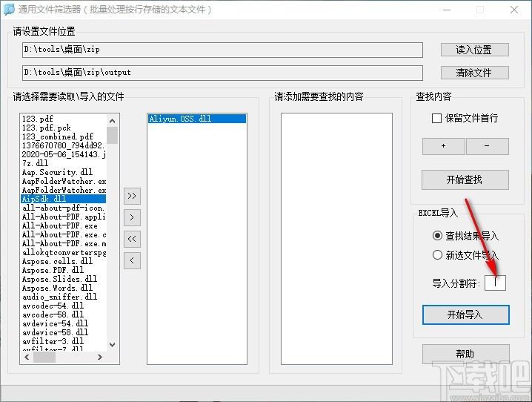The width and height of the screenshot is (532, 402).
Task: Click the output path field ending in output
Action: (222, 73)
